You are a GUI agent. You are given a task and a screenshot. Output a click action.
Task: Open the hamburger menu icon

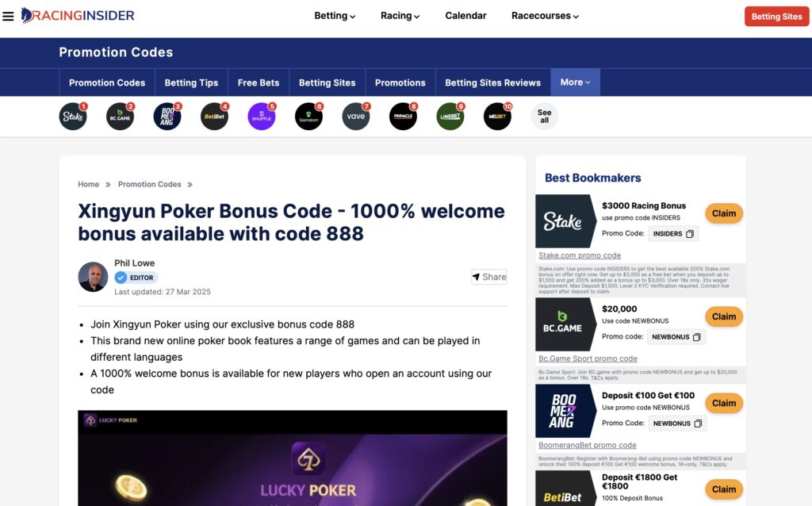click(x=8, y=16)
